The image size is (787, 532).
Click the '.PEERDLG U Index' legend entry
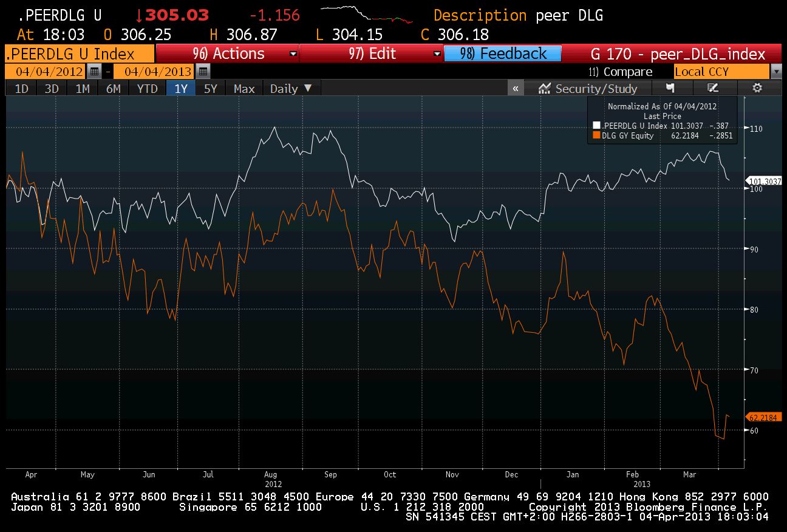633,126
